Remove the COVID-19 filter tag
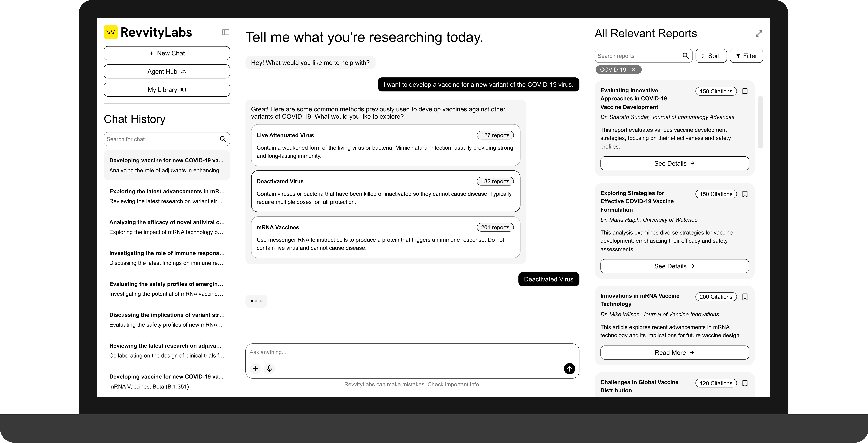The height and width of the screenshot is (443, 868). click(633, 70)
